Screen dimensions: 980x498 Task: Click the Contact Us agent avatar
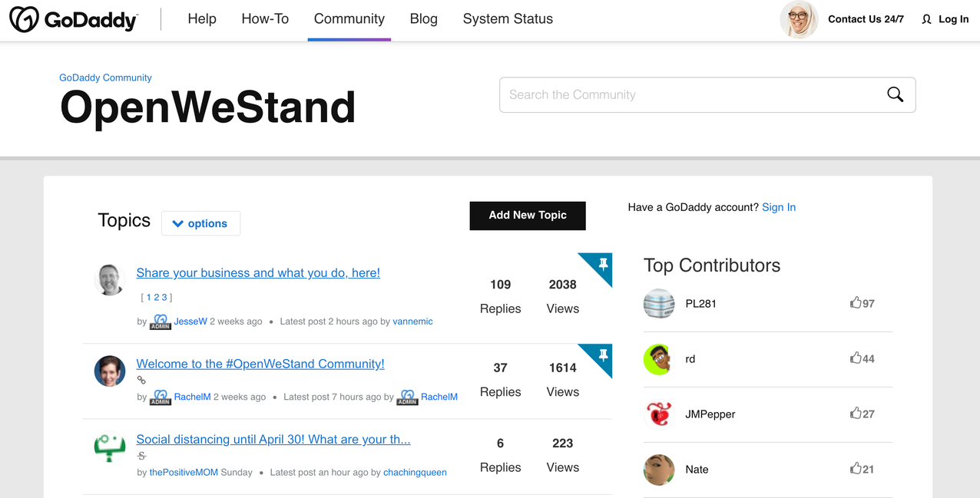pos(799,19)
